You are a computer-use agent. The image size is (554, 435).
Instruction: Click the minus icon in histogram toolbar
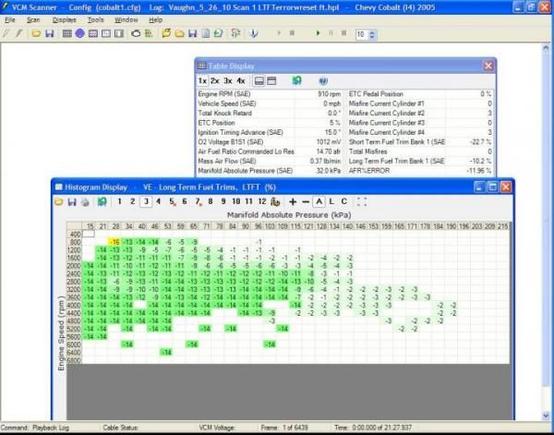click(306, 202)
